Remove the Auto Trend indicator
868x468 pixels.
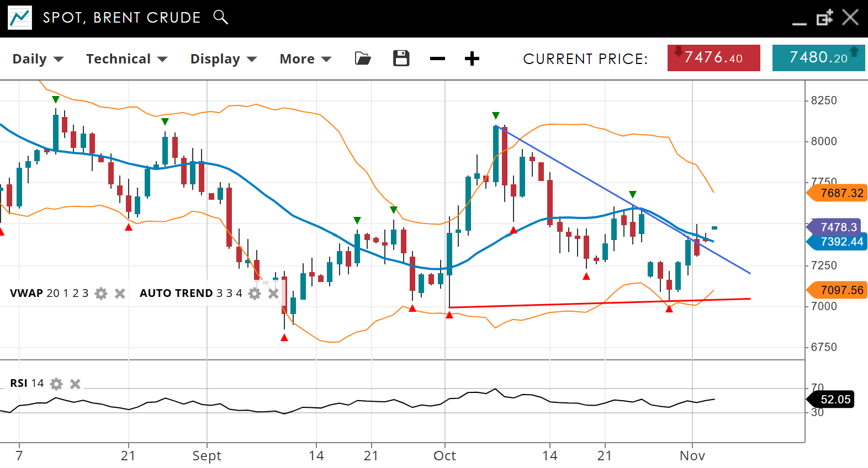[x=273, y=294]
